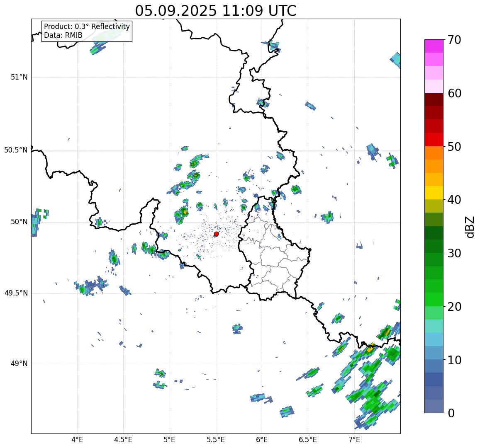
Task: Click the red radar site marker
Action: tap(216, 234)
